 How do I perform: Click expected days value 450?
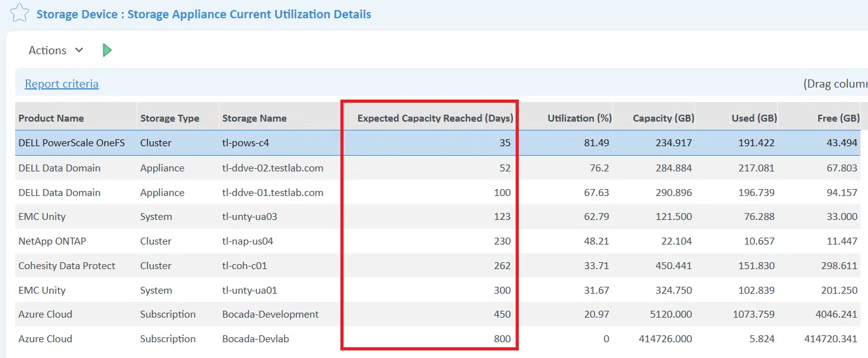[x=502, y=315]
